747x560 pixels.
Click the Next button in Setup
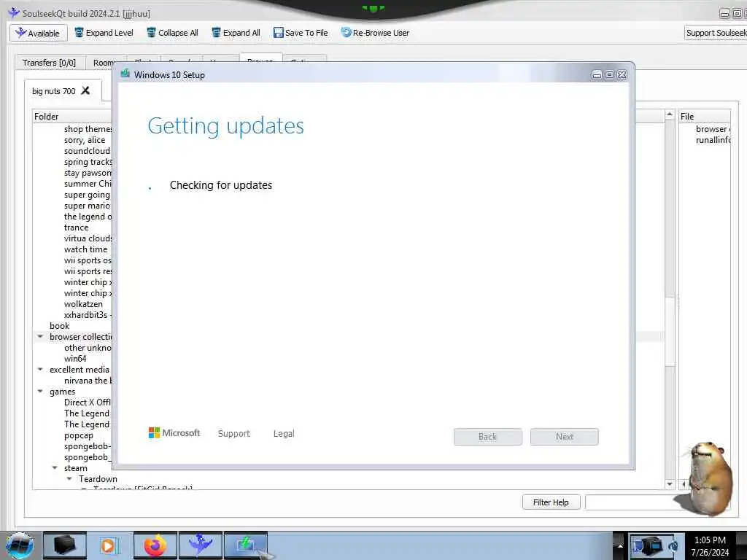[565, 437]
